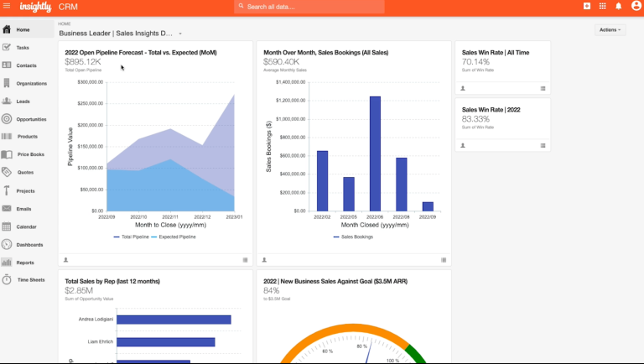This screenshot has height=364, width=644.
Task: Click the tallest 2022/06 sales bookings bar
Action: pyautogui.click(x=375, y=153)
